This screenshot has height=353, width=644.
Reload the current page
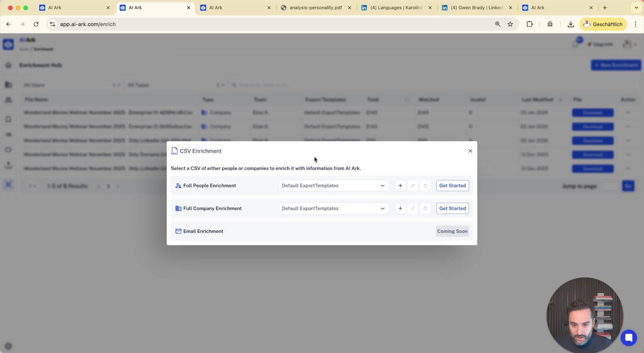point(36,24)
